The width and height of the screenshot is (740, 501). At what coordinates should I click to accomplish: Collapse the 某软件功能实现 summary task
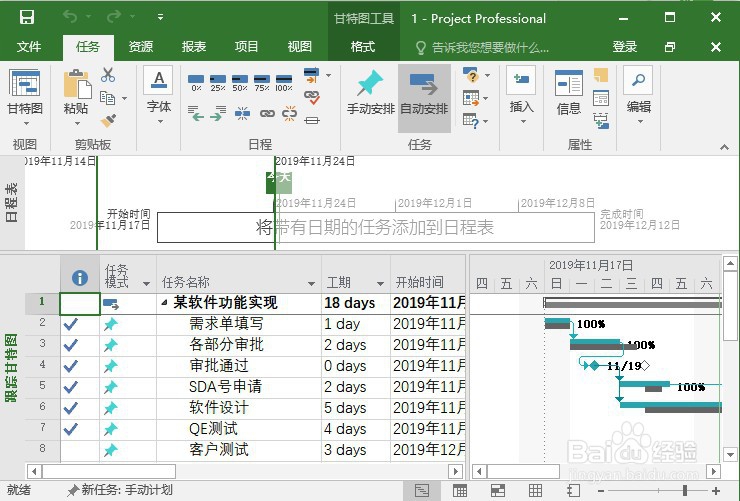point(164,303)
